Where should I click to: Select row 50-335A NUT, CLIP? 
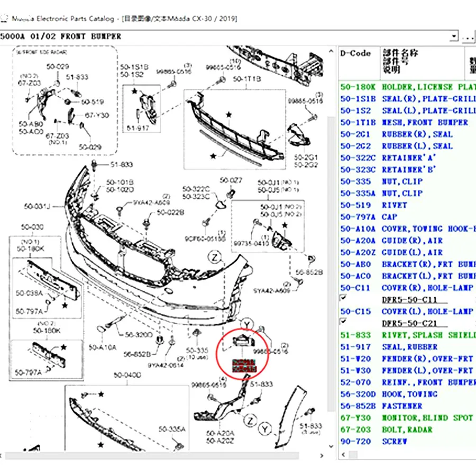tap(407, 194)
